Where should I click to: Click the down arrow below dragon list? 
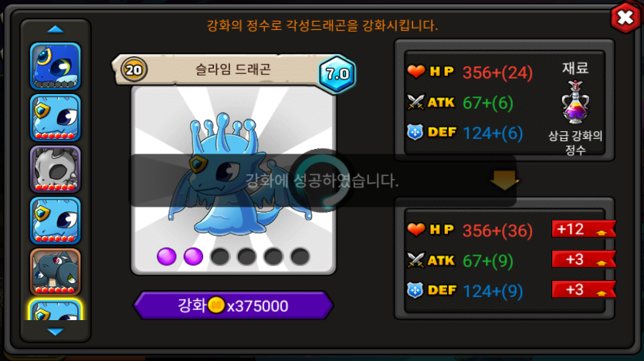pyautogui.click(x=55, y=332)
